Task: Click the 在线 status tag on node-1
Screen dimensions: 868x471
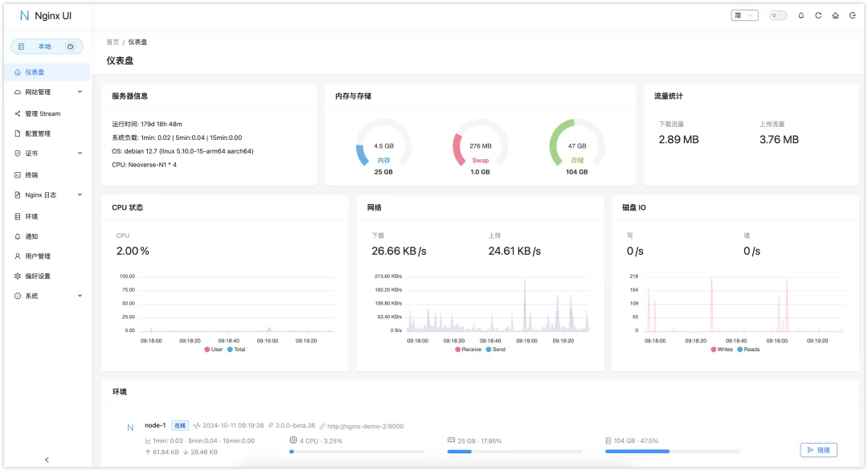Action: 180,426
